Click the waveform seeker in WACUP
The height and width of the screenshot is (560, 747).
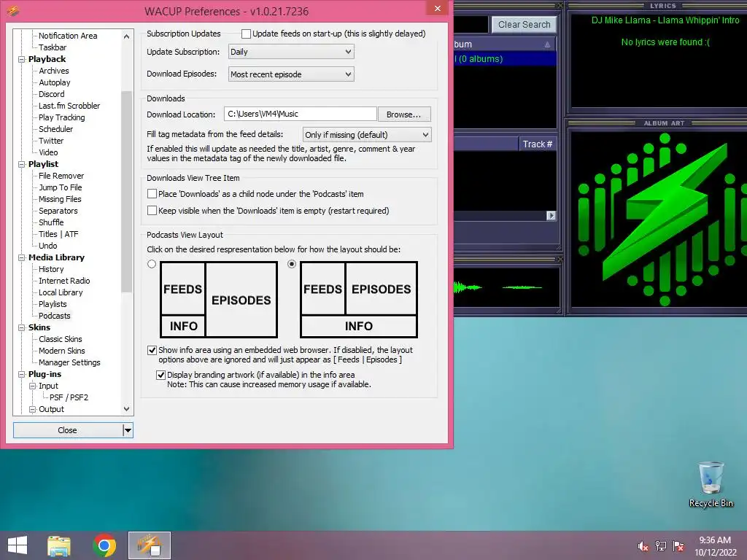[506, 287]
